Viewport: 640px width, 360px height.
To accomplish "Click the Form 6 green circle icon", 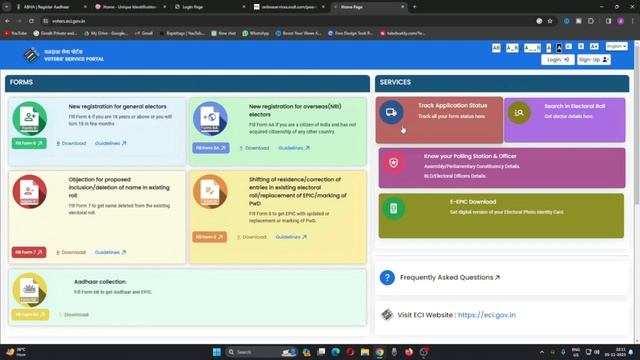I will coord(29,118).
